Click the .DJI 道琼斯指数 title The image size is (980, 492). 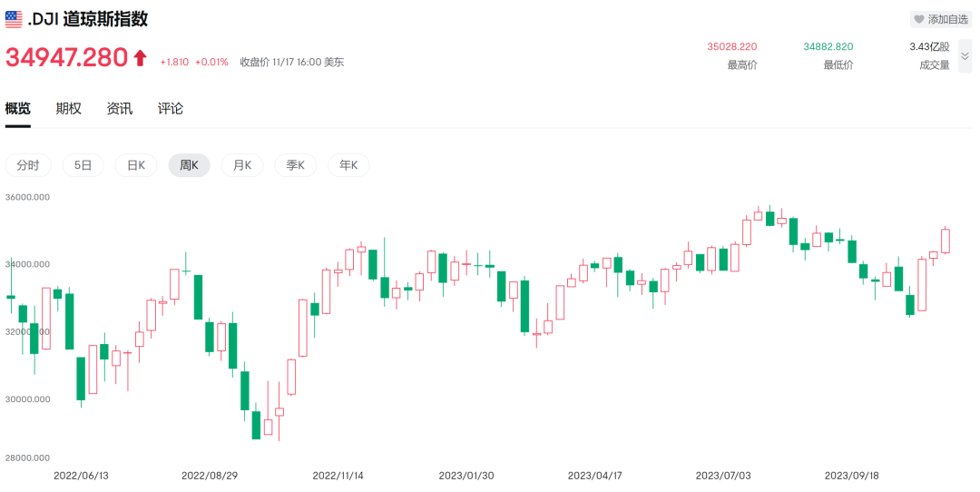coord(88,19)
